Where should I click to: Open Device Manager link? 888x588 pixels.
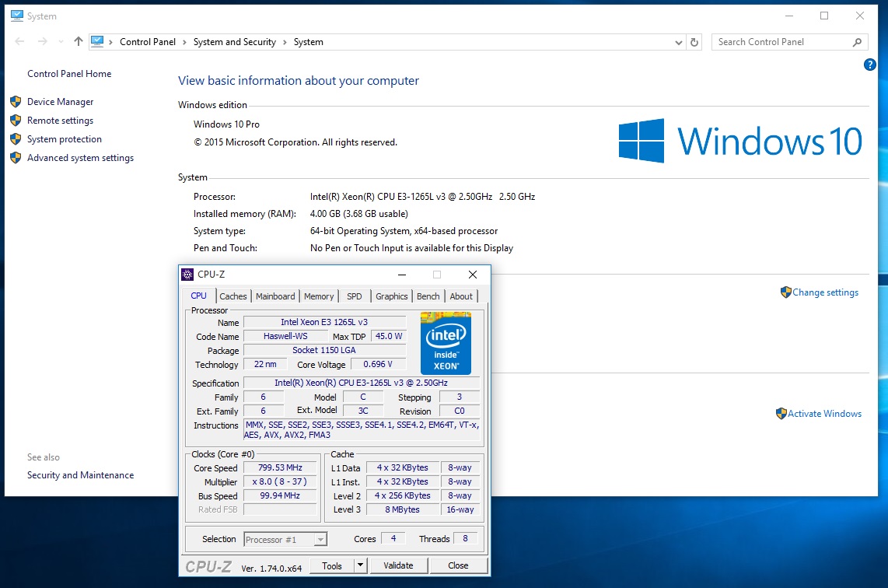tap(61, 102)
